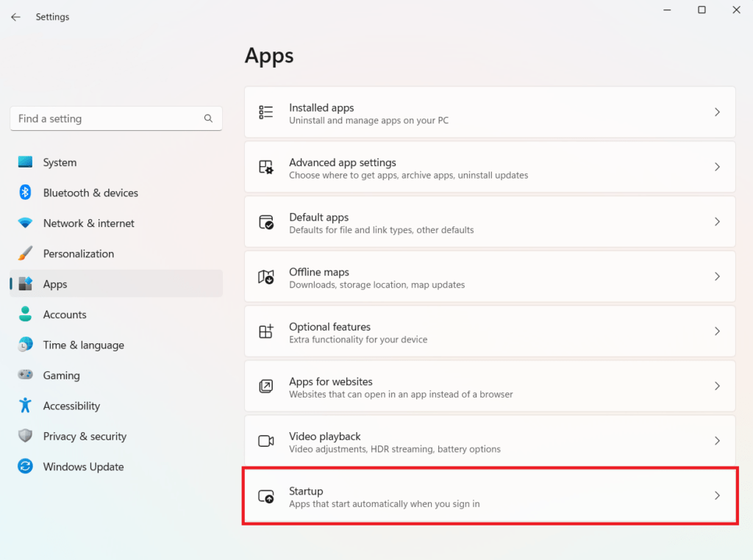Click the Accessibility sidebar icon

coord(24,406)
